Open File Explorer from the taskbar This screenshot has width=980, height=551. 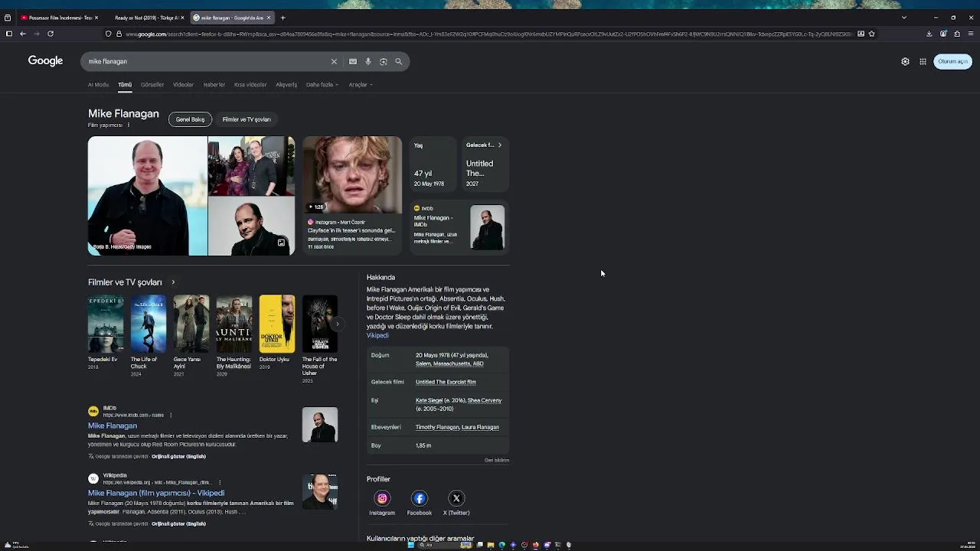click(x=491, y=545)
